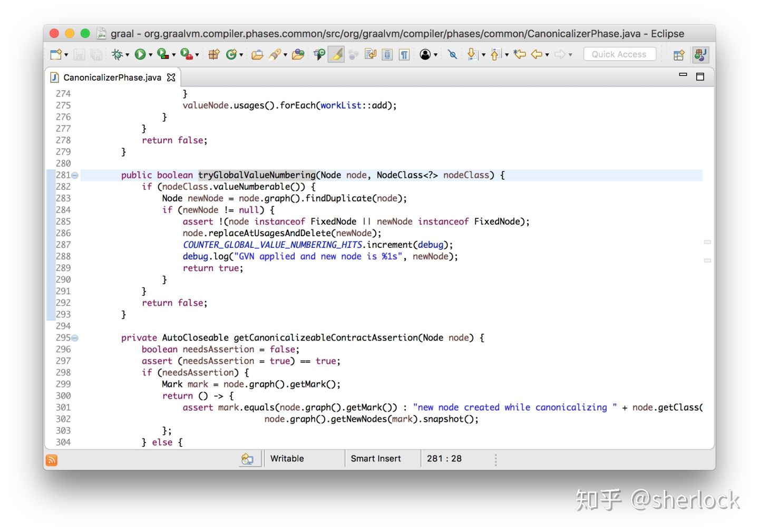The image size is (759, 532).
Task: Select the CanonicalizerPhase.java editor tab
Action: [x=112, y=78]
